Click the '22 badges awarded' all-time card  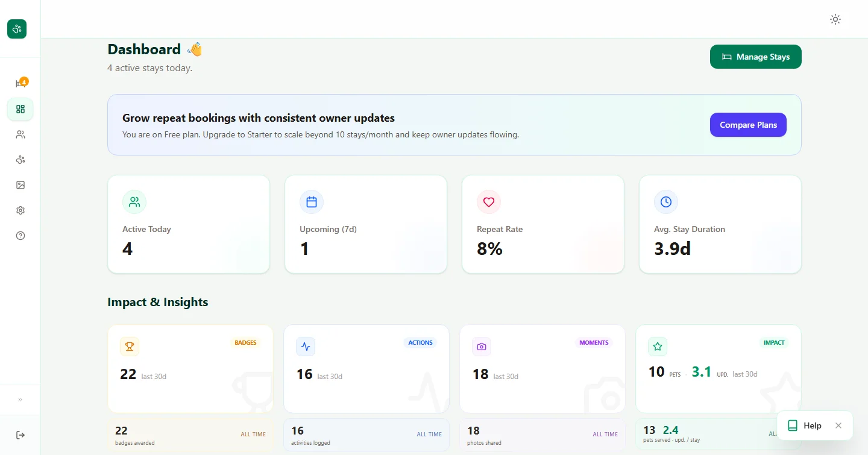click(190, 435)
